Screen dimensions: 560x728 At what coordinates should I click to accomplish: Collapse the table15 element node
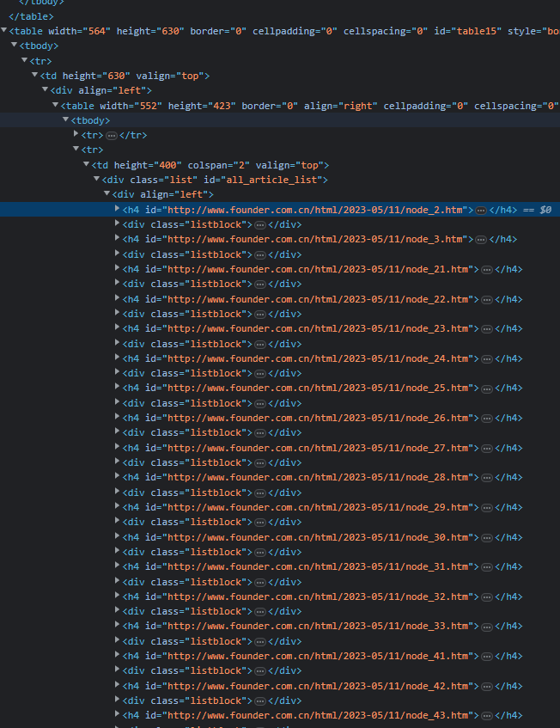coord(4,31)
